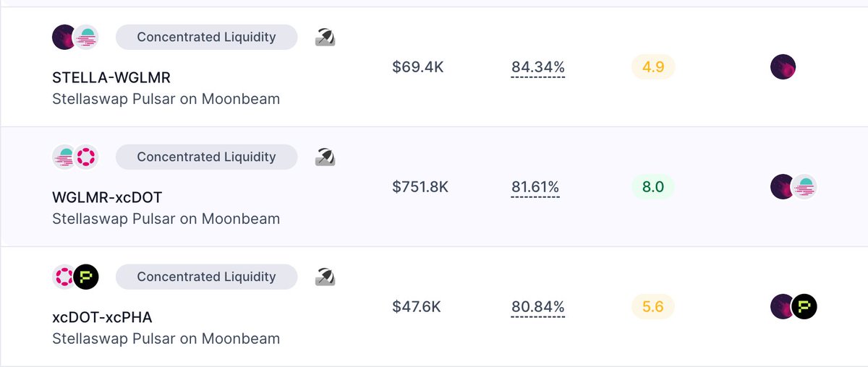Click the STELLA-WGLMR token pair icons
868x367 pixels.
(x=75, y=37)
